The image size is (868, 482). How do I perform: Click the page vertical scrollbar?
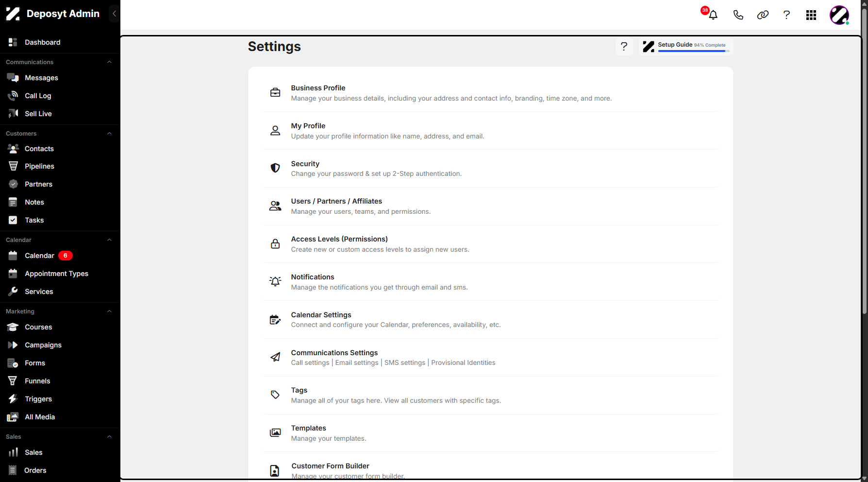864,160
